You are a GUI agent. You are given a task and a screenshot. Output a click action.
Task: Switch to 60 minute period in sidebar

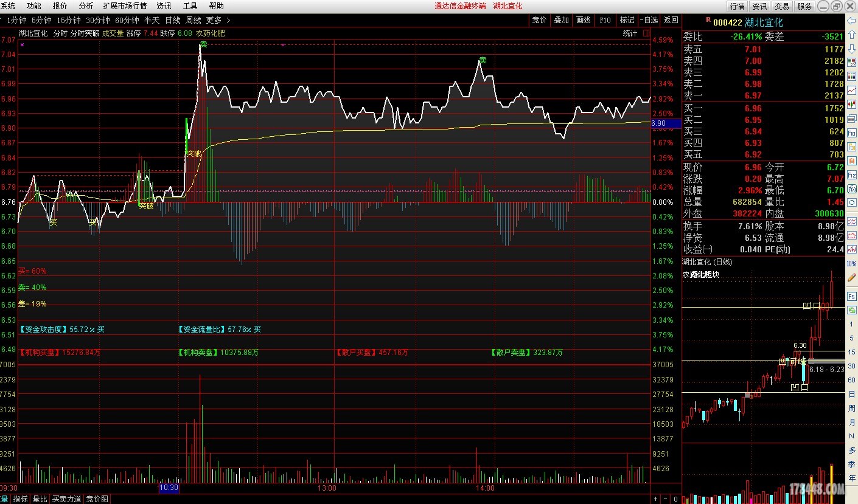851,380
